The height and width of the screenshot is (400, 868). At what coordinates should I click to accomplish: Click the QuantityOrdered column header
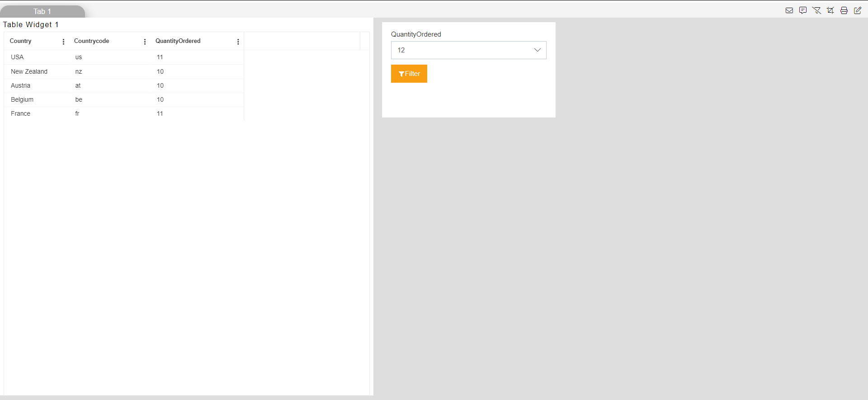coord(178,41)
